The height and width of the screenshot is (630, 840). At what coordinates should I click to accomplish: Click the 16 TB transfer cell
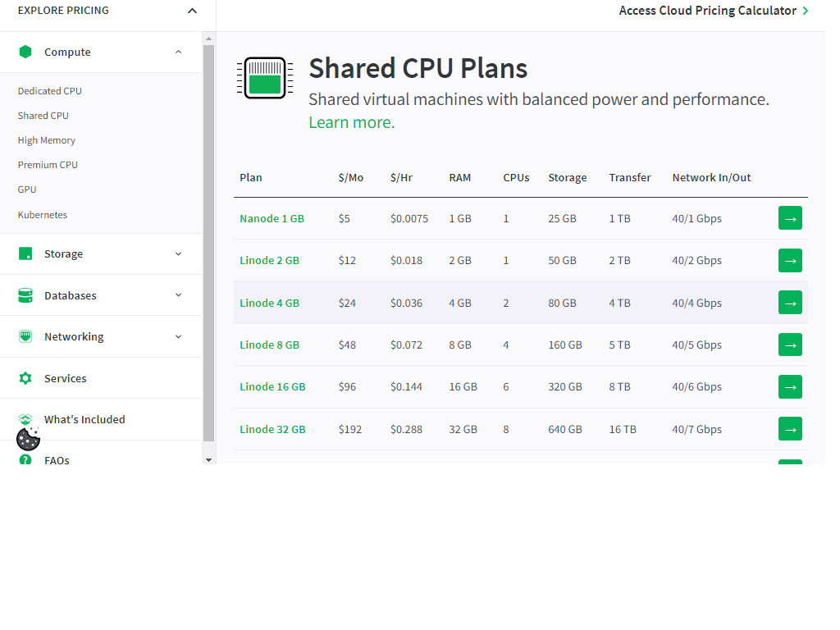coord(623,430)
